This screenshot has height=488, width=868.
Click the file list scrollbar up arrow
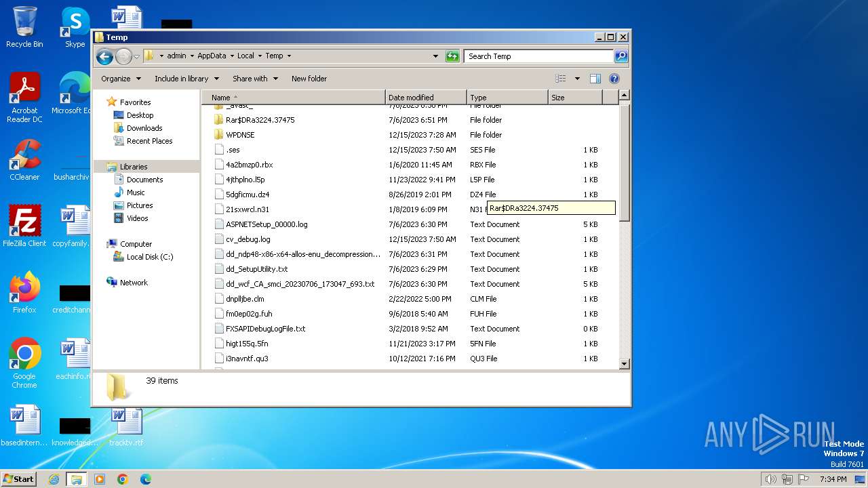pyautogui.click(x=625, y=96)
